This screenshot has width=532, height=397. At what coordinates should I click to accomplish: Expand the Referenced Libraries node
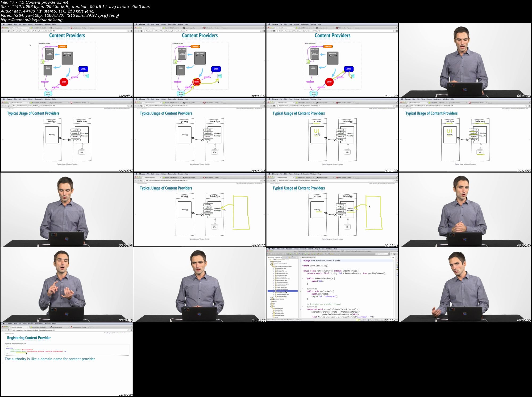[x=271, y=300]
